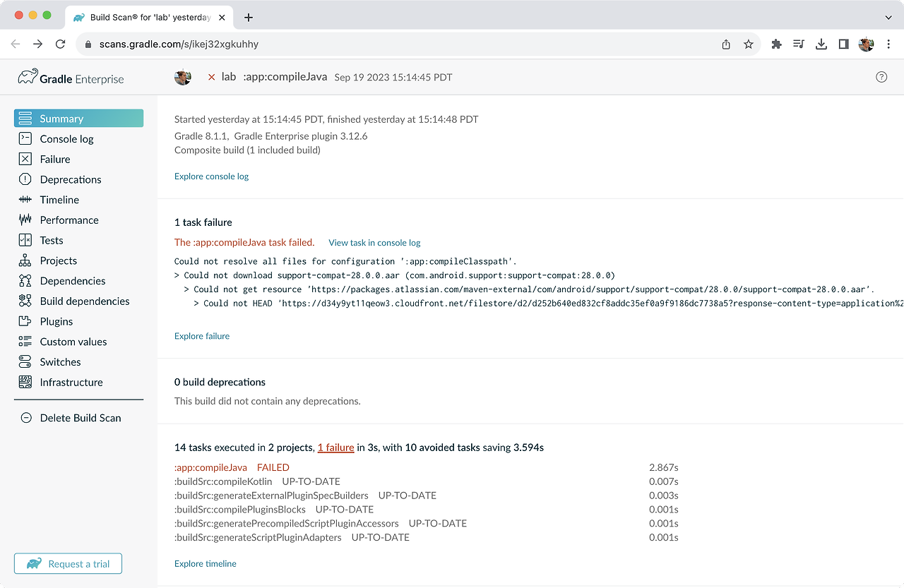The image size is (904, 588).
Task: Open the Custom values section
Action: click(73, 342)
